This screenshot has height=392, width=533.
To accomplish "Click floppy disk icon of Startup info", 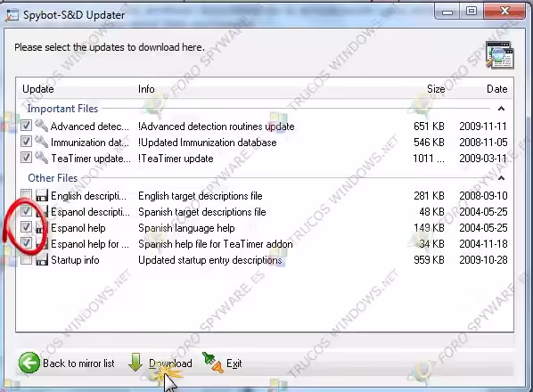I will pyautogui.click(x=42, y=260).
